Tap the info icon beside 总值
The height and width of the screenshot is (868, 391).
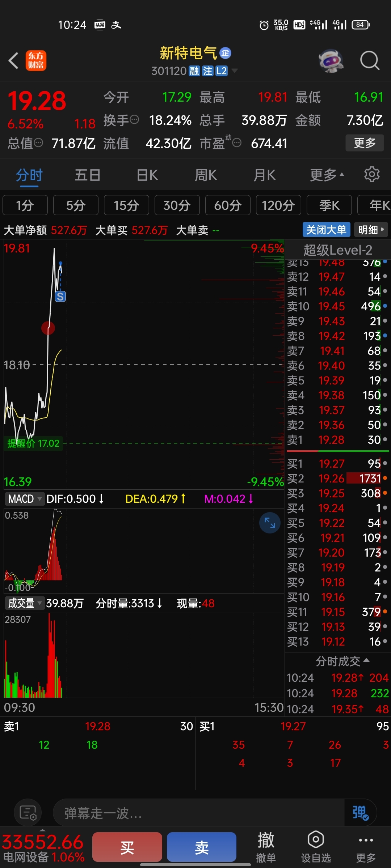(38, 143)
